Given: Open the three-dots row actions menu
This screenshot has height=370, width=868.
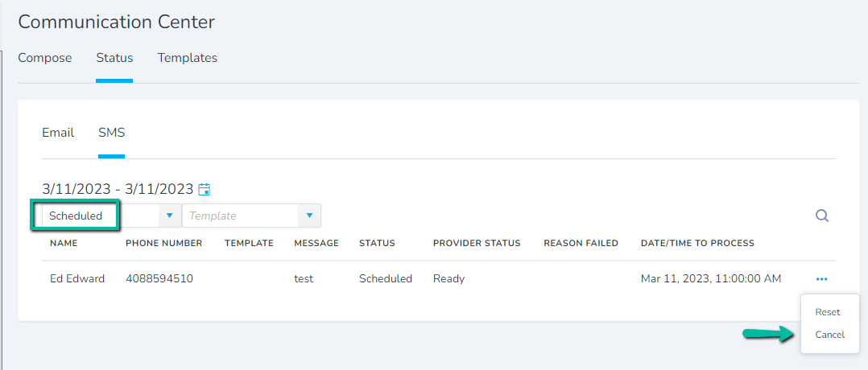Looking at the screenshot, I should [821, 279].
